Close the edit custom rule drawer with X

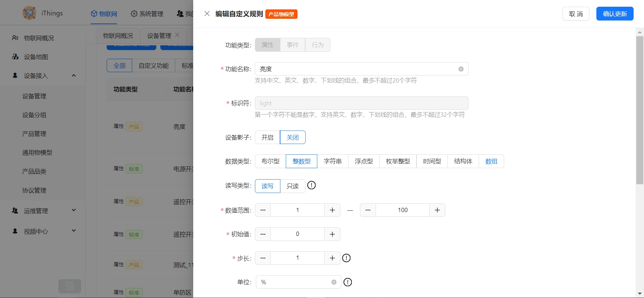207,14
